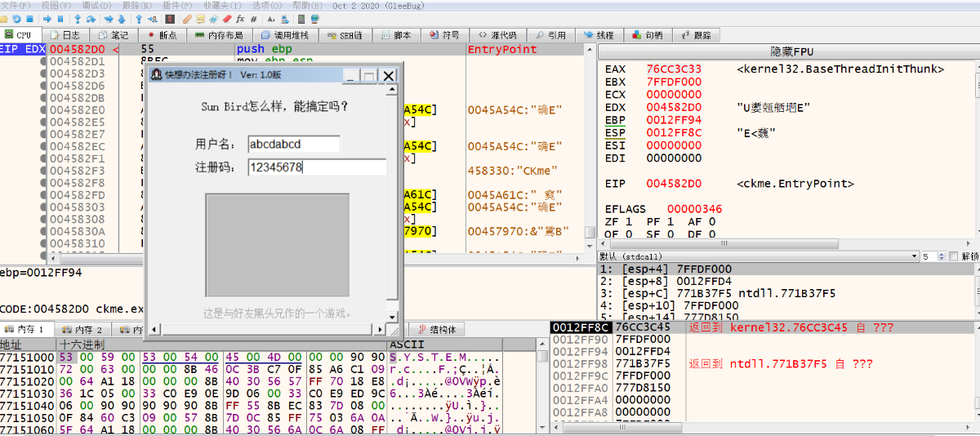
Task: Open the labels paperclip icon
Action: point(213,18)
